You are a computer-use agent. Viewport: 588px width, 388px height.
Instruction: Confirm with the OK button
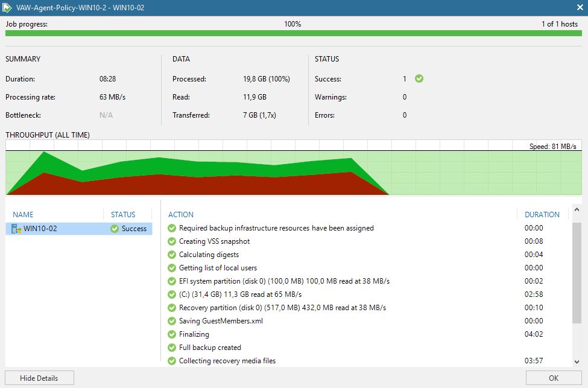coord(554,378)
